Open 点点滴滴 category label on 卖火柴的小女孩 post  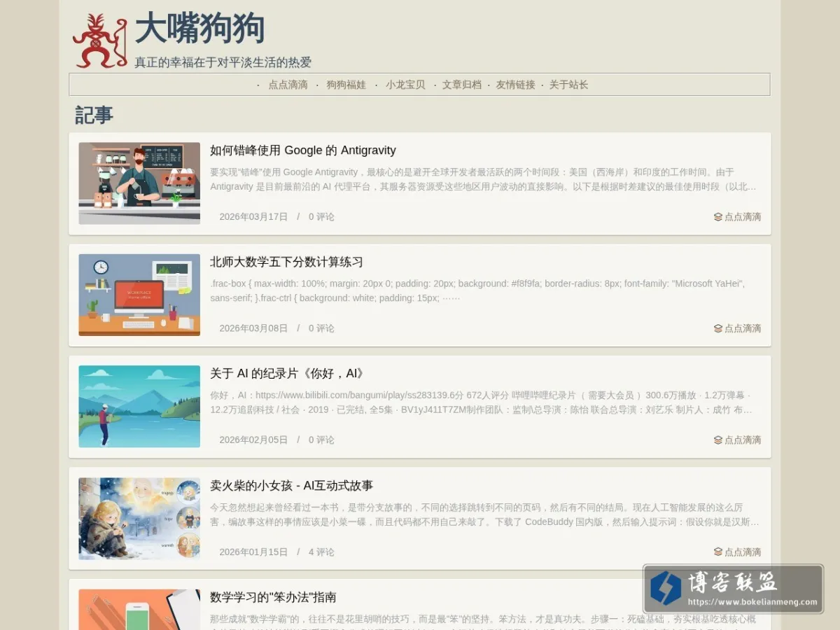(743, 552)
